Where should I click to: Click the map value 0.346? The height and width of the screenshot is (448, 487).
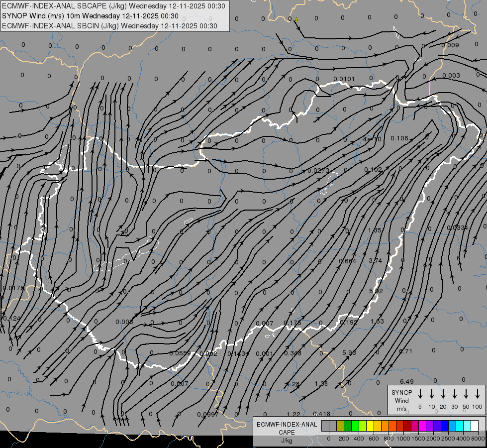[292, 353]
